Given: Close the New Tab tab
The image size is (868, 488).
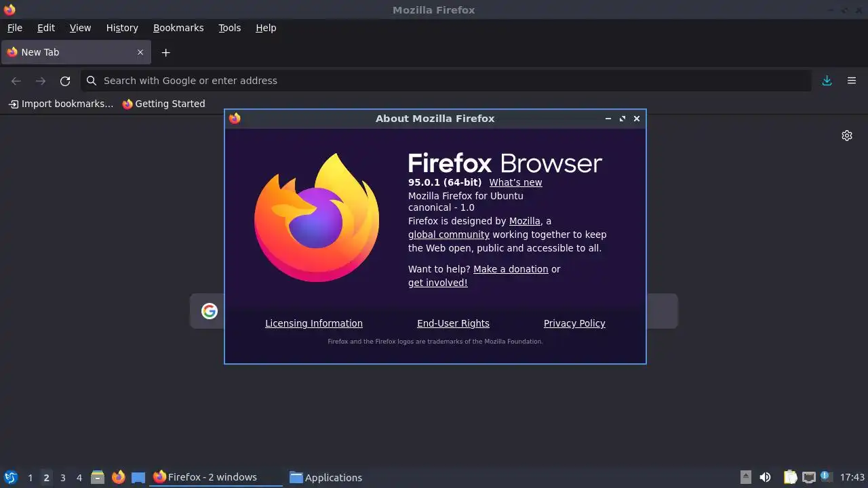Looking at the screenshot, I should click(x=140, y=52).
